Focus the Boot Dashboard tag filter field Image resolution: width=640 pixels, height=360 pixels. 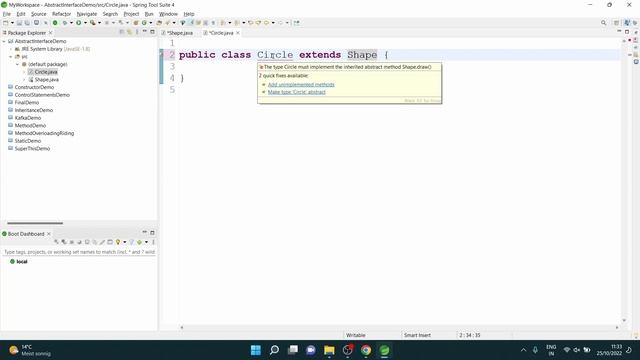(79, 252)
